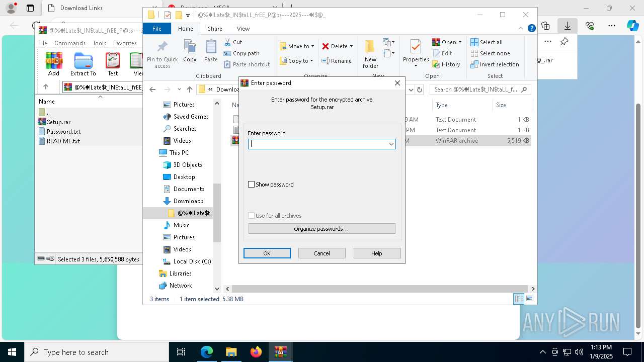
Task: Switch to large icons view in Explorer
Action: pyautogui.click(x=529, y=299)
